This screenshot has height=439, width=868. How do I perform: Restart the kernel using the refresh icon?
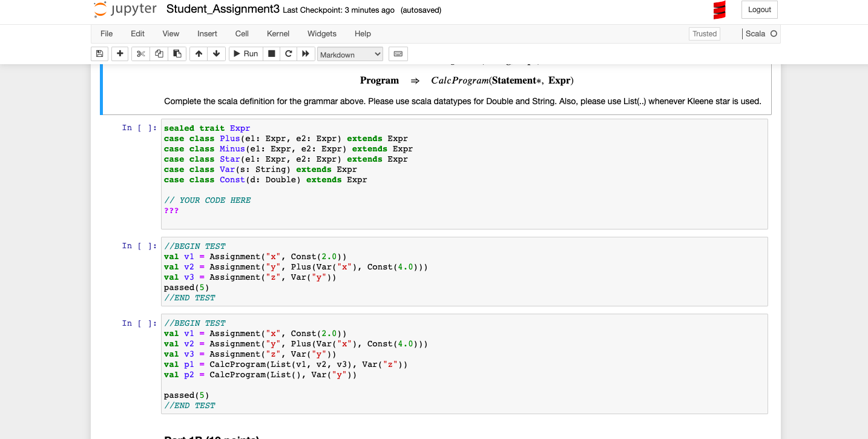tap(289, 54)
